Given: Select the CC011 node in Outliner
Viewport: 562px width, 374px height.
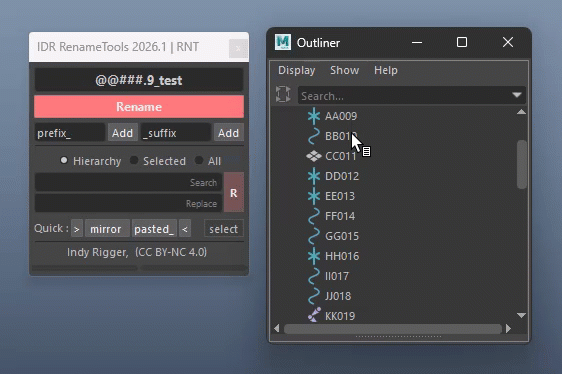Looking at the screenshot, I should point(340,156).
